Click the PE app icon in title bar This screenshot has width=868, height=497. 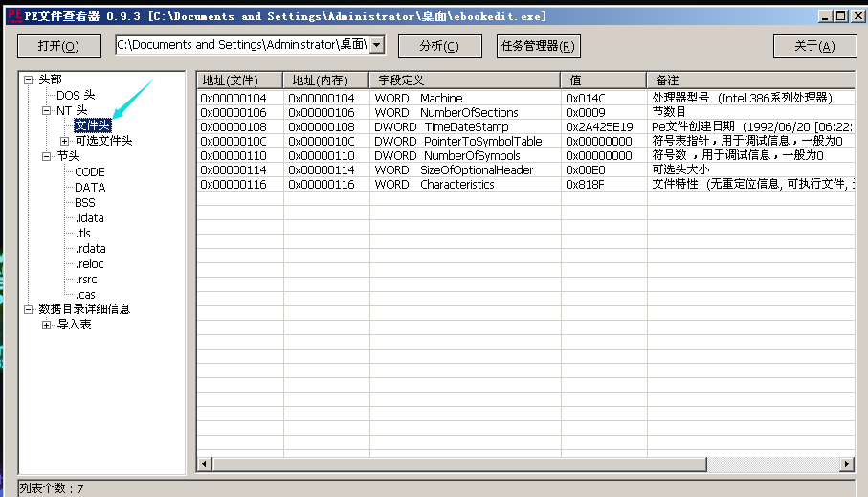click(x=12, y=16)
